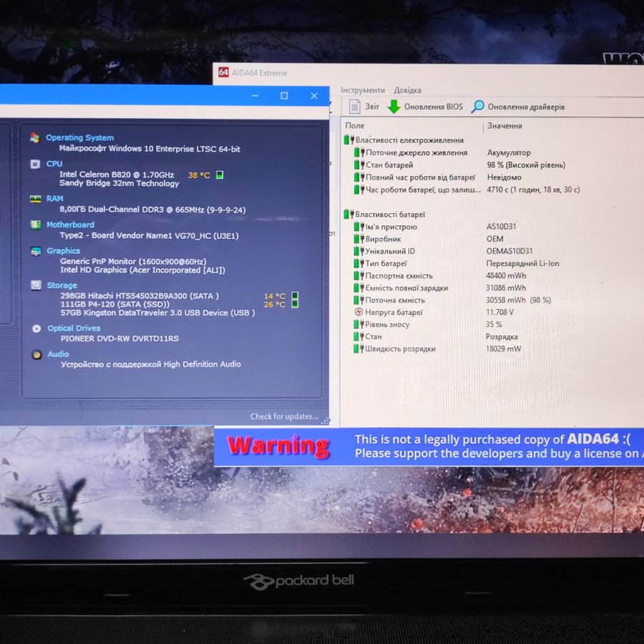This screenshot has width=644, height=644.
Task: Click the Оновлення драйверів magnifier icon
Action: (x=478, y=107)
